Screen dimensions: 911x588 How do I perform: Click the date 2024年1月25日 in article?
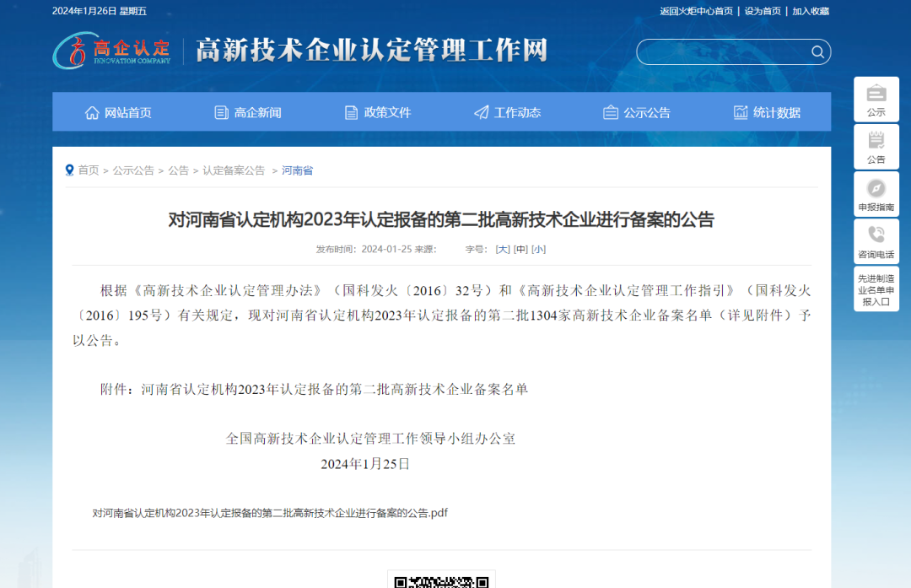365,464
